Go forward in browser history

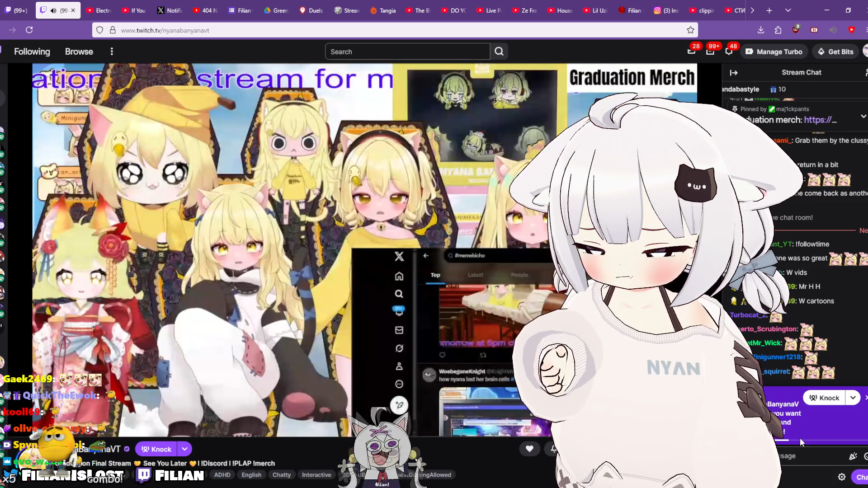[12, 30]
